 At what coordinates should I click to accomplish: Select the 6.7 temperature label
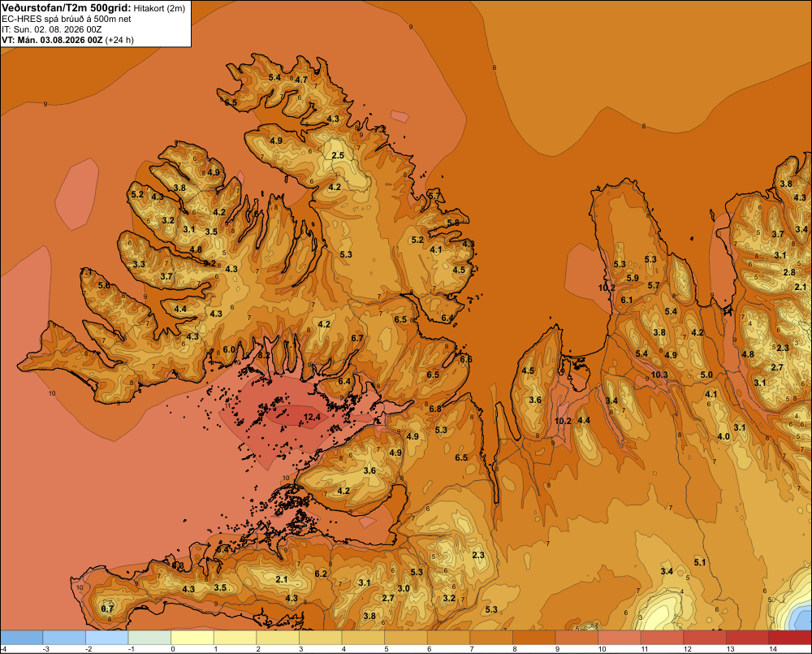pos(356,339)
